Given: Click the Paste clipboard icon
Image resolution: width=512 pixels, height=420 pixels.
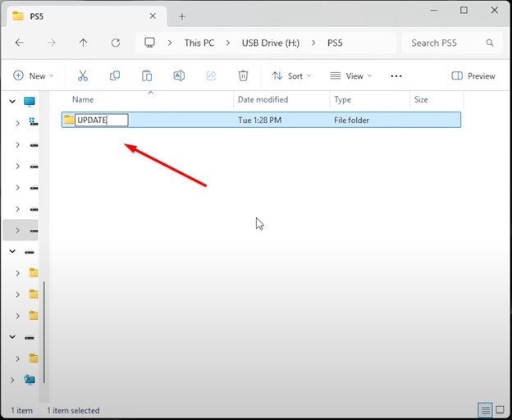Looking at the screenshot, I should (x=147, y=75).
